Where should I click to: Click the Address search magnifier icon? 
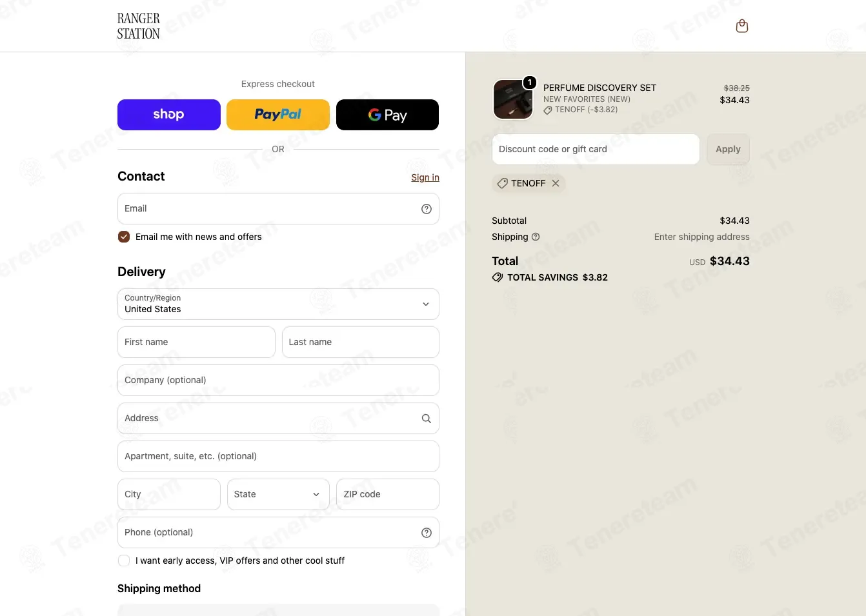[x=427, y=419]
